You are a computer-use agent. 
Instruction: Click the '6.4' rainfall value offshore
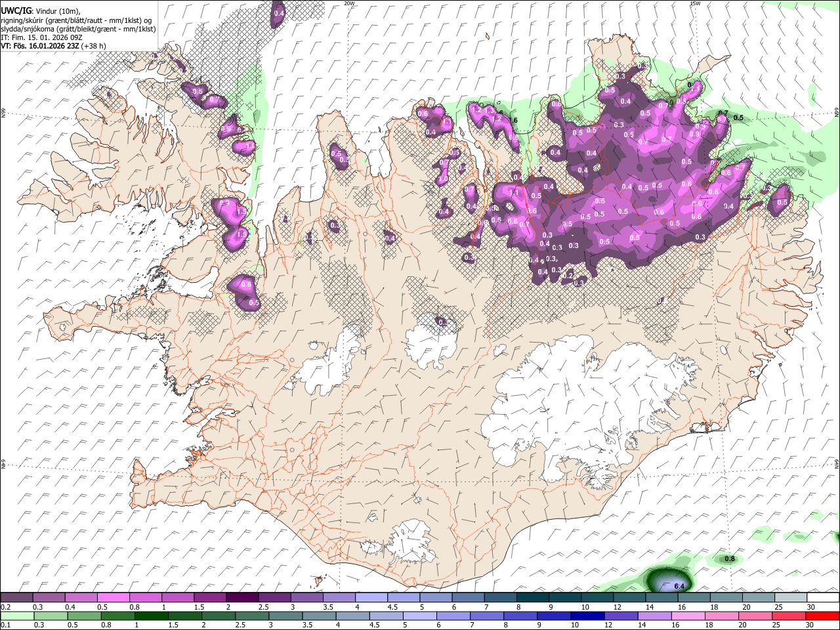click(679, 586)
